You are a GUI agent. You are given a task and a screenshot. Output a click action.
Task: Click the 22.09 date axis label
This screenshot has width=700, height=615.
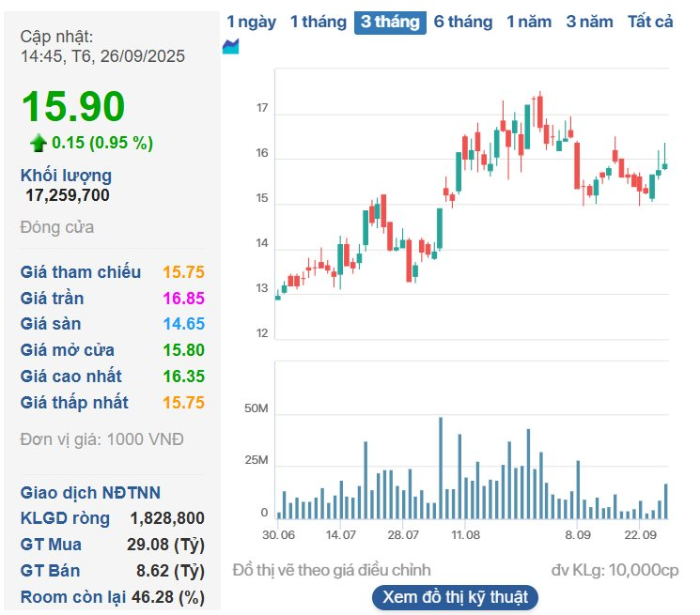pos(641,534)
